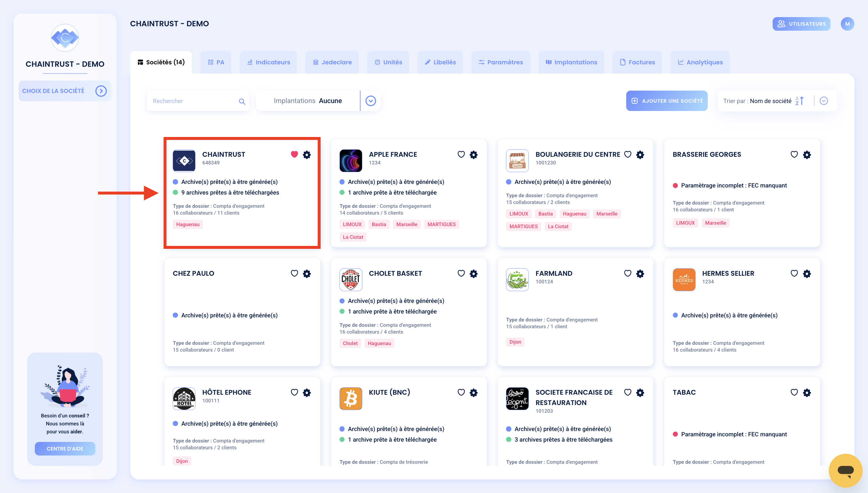Open settings gear for HERMES SELLIER
Viewport: 868px width, 493px height.
(807, 274)
